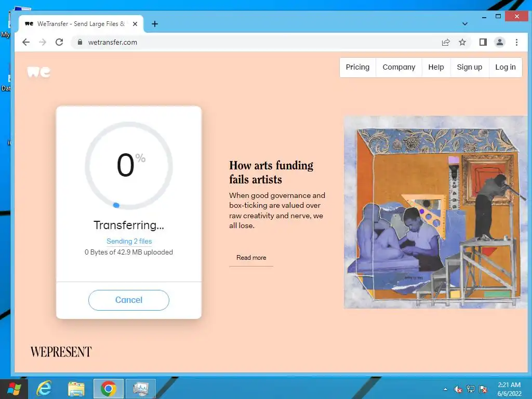Open the Chrome three-dot menu

click(516, 42)
